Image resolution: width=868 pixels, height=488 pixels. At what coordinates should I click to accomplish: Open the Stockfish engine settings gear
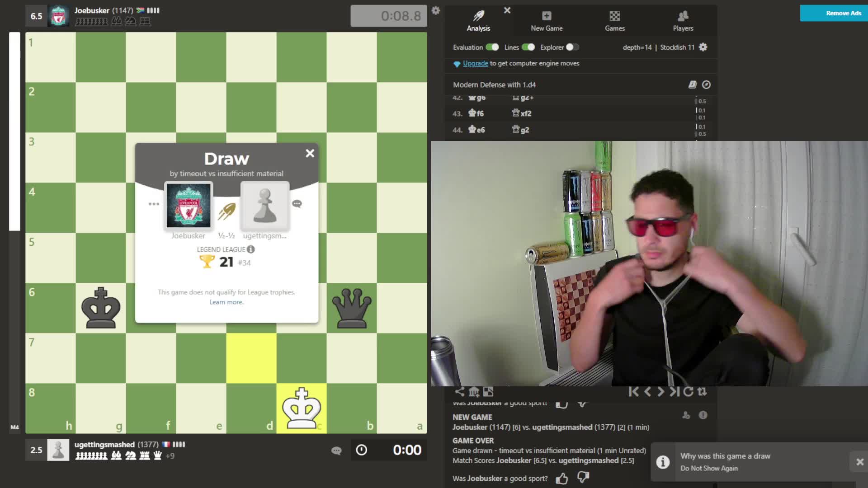(703, 47)
